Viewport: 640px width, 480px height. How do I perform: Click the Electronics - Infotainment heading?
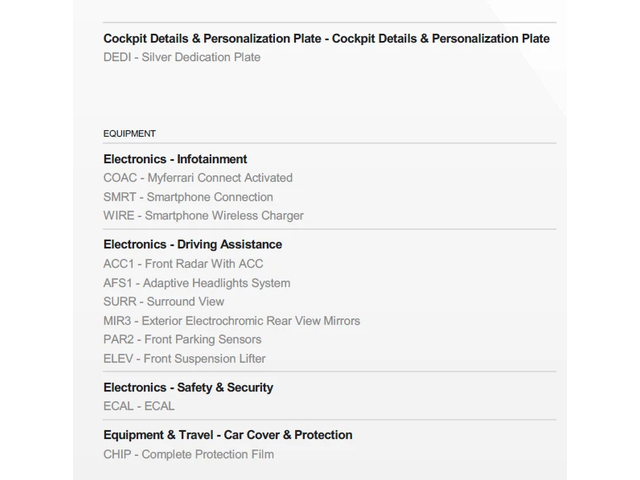click(x=175, y=159)
